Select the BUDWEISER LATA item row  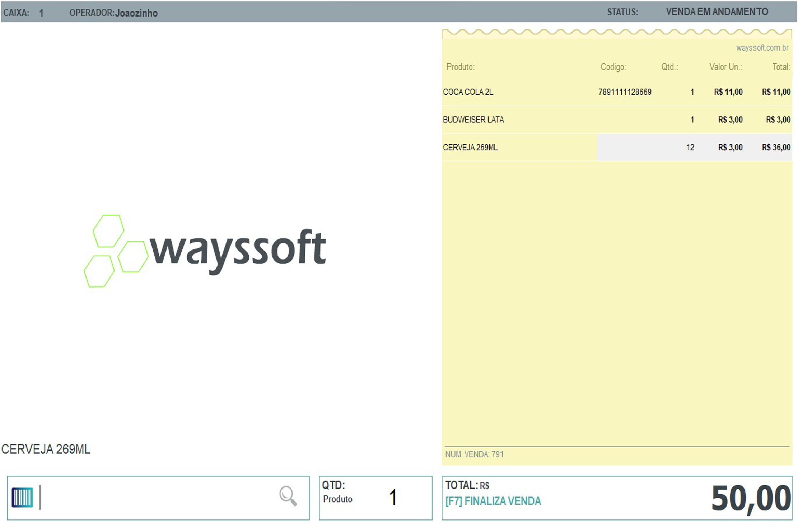pyautogui.click(x=617, y=120)
